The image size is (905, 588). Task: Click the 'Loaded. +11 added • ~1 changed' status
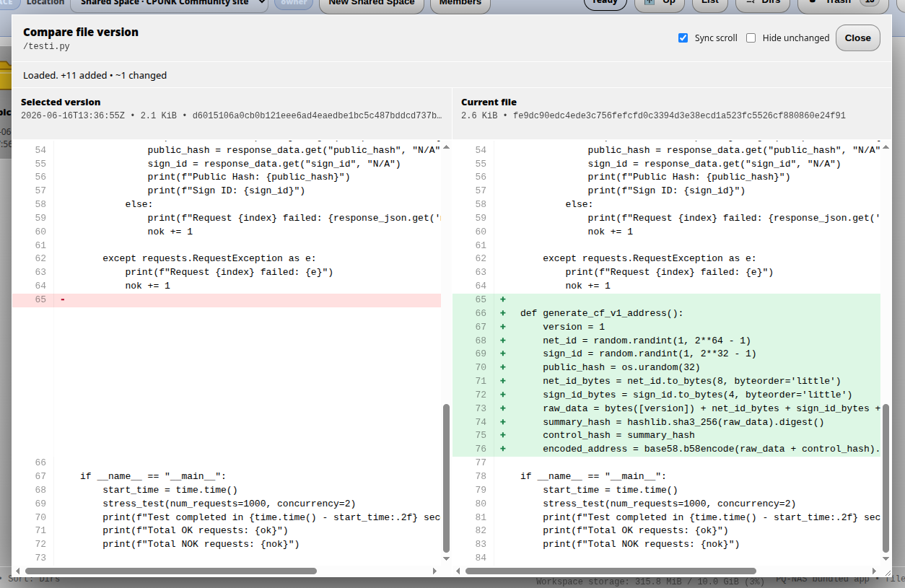(x=95, y=75)
